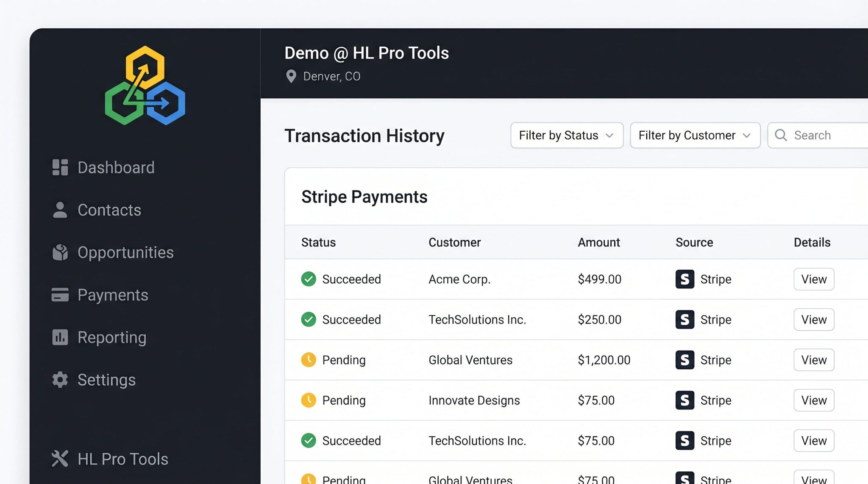Screen dimensions: 868x484
Task: Click the Payments card icon
Action: 60,295
